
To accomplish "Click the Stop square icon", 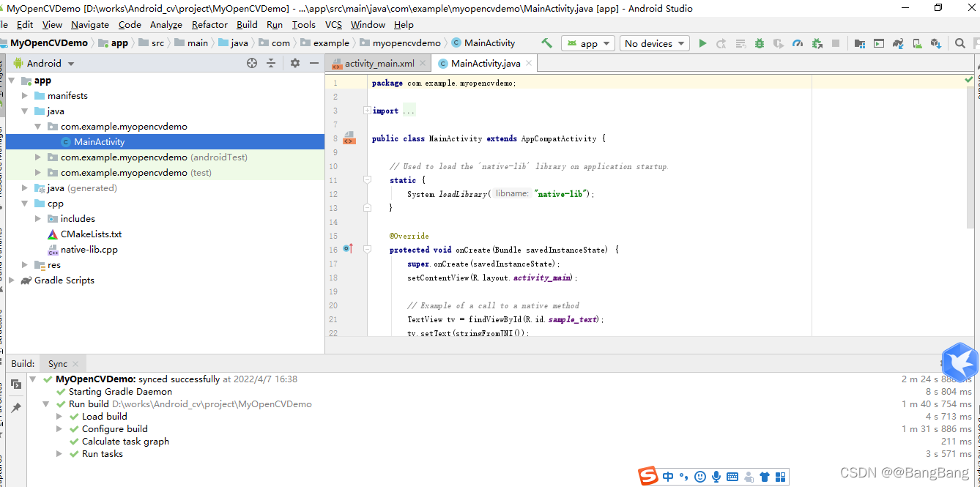I will pos(836,43).
